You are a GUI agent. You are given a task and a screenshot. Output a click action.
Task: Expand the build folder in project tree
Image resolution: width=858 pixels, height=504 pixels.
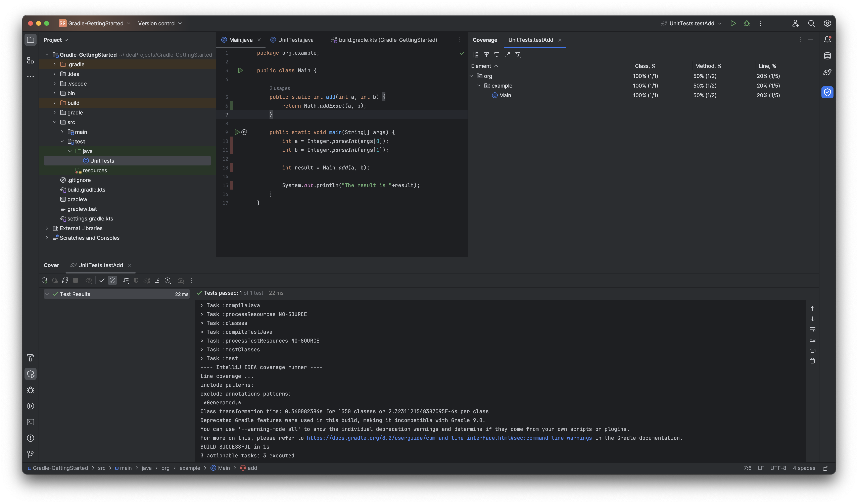(x=54, y=103)
